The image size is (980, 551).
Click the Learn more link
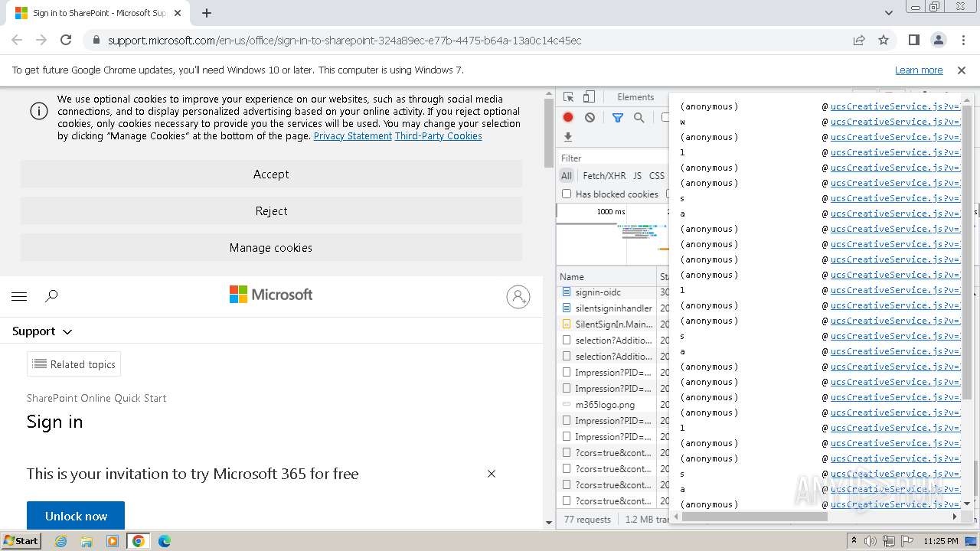point(919,70)
